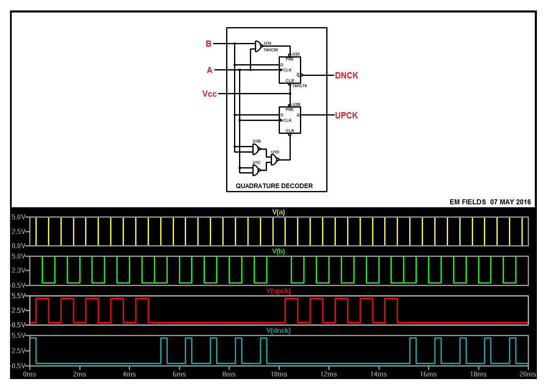Click the red B input label
This screenshot has height=392, width=549.
point(209,44)
